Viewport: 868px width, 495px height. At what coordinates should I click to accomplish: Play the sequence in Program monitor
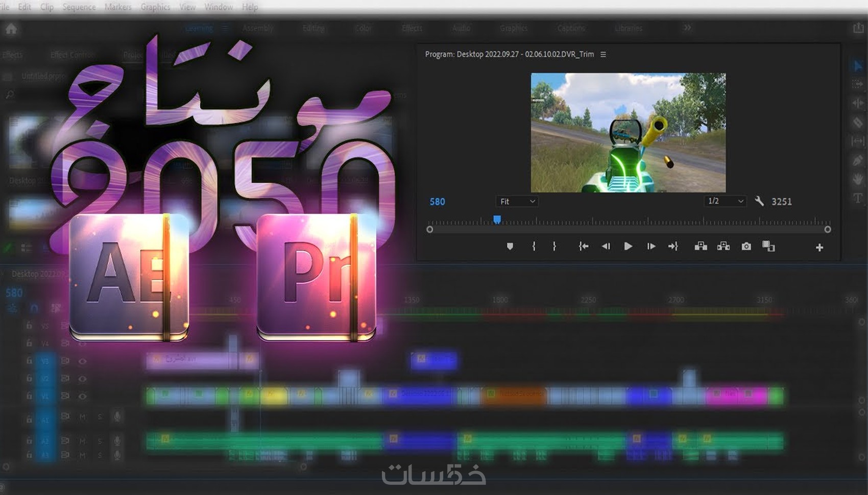(x=629, y=246)
